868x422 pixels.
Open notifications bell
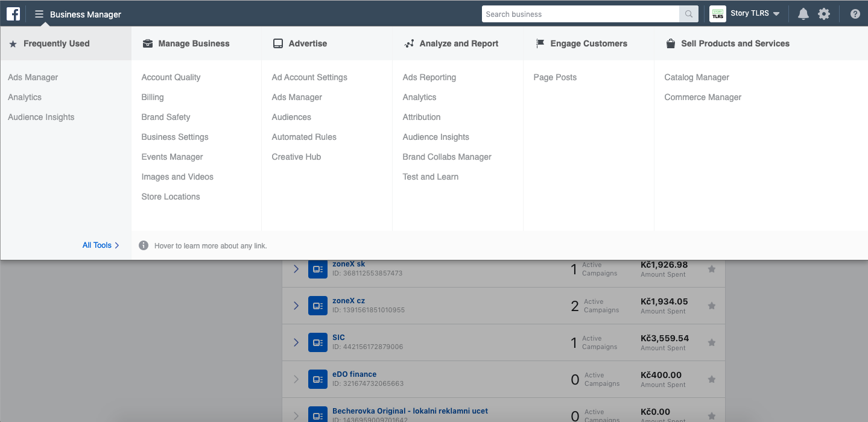pyautogui.click(x=803, y=14)
